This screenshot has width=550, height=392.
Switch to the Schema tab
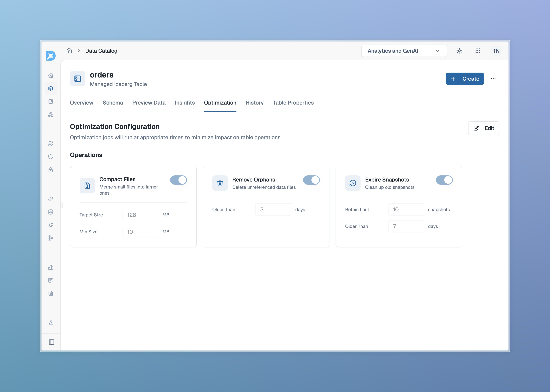[x=113, y=103]
